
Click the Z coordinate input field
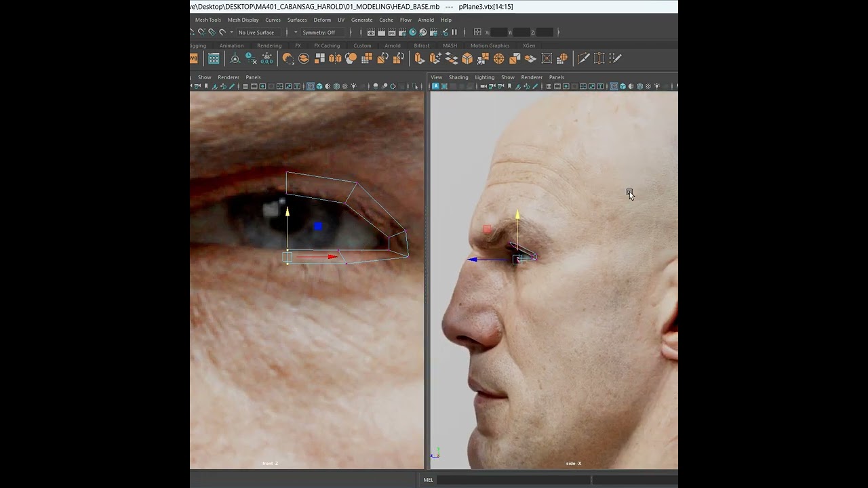[545, 32]
